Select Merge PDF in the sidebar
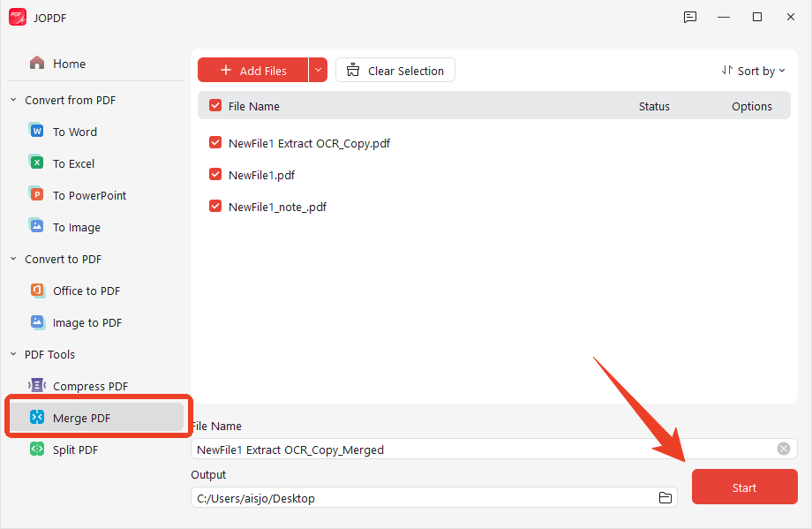 coord(97,417)
